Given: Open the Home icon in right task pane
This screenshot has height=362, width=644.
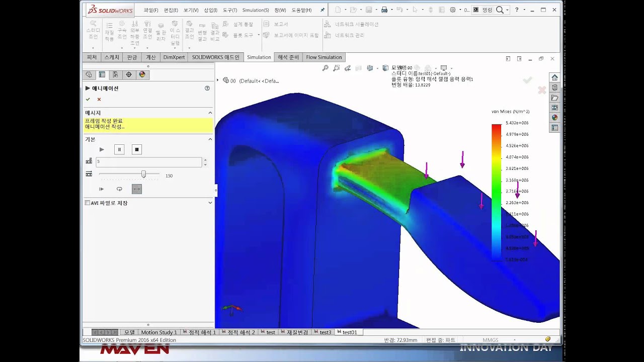Looking at the screenshot, I should 554,77.
